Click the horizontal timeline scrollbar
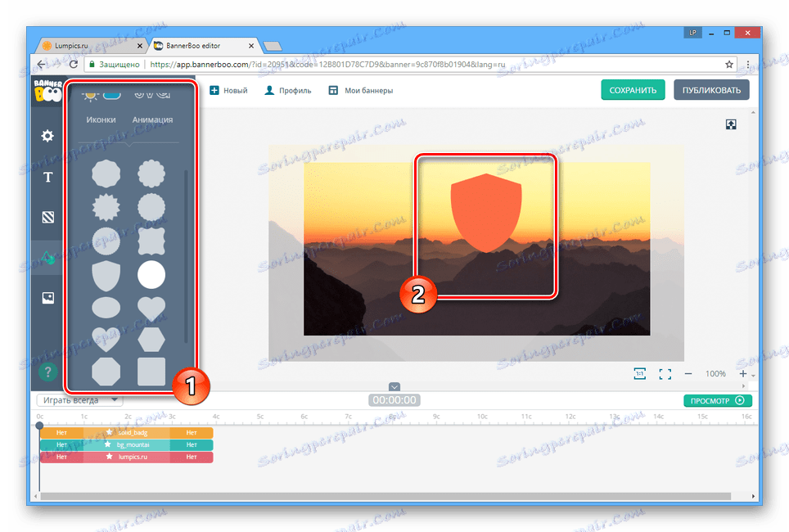This screenshot has width=789, height=532. (386, 496)
